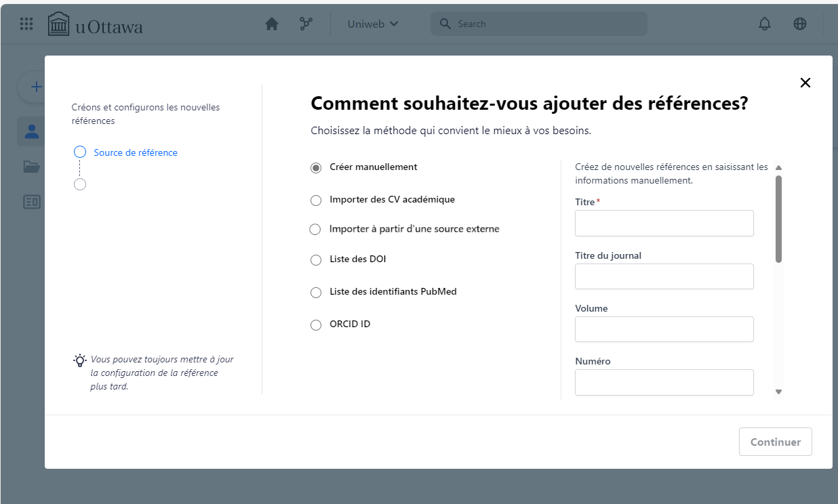Close the add references dialog
The width and height of the screenshot is (838, 504).
coord(805,82)
